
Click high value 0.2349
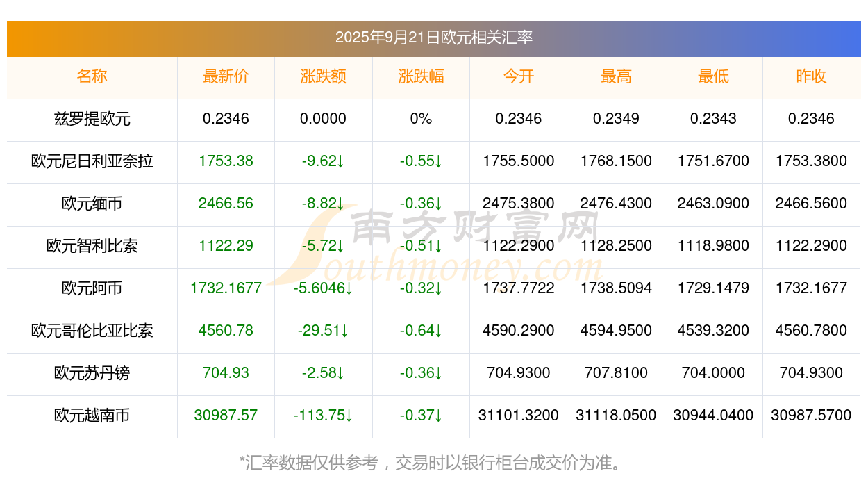[x=616, y=119]
